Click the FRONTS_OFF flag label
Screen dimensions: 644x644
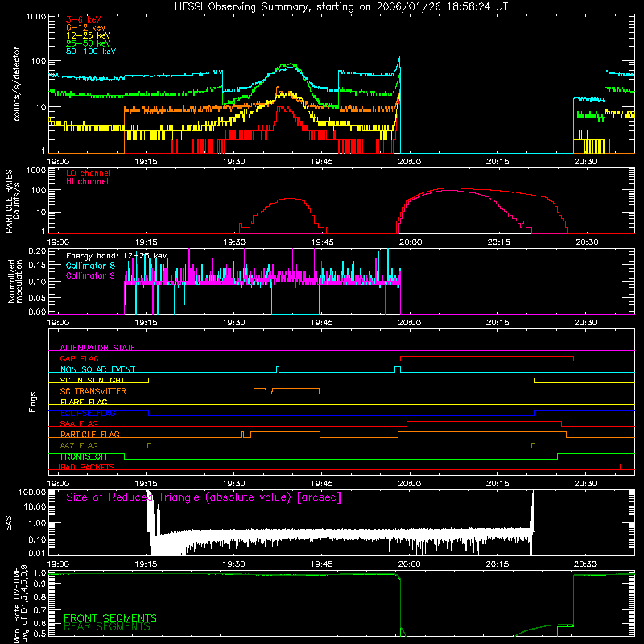click(x=85, y=456)
